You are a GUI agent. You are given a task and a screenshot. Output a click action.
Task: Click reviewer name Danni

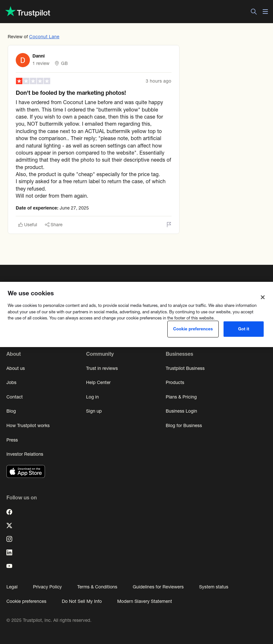(39, 56)
